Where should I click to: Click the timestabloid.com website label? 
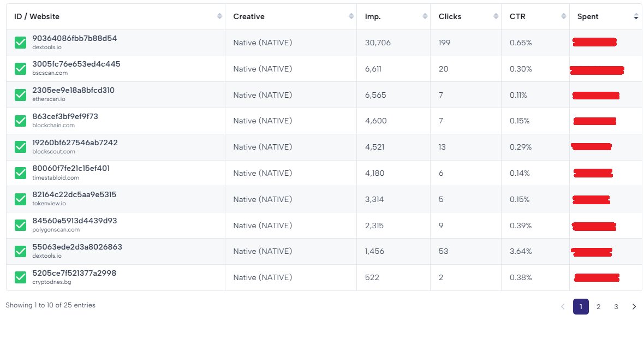click(56, 178)
